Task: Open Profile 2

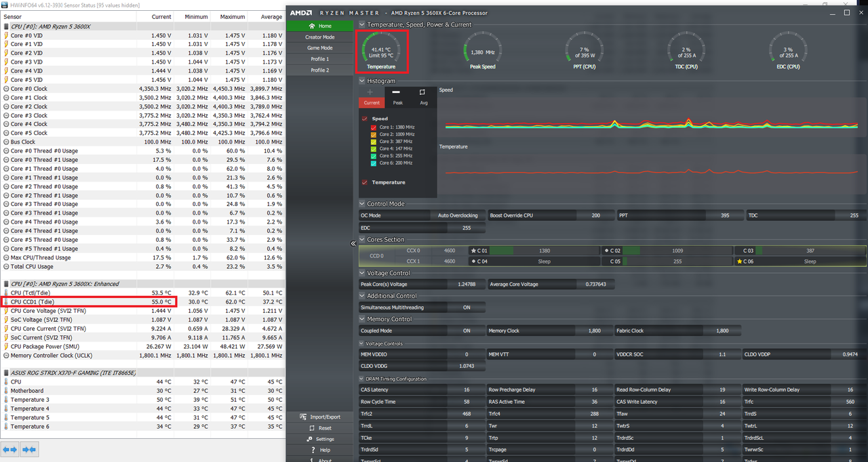Action: point(319,70)
